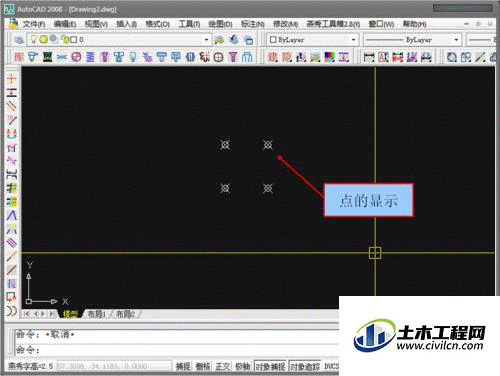Click the light-blue bulb icon in second toolbar

point(133,57)
